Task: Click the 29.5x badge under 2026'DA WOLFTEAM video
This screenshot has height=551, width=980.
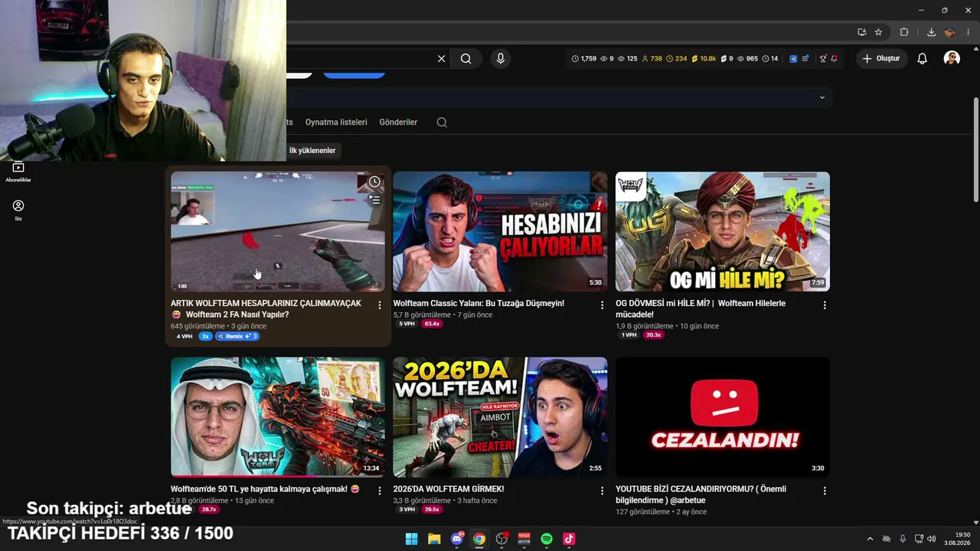Action: [x=432, y=510]
